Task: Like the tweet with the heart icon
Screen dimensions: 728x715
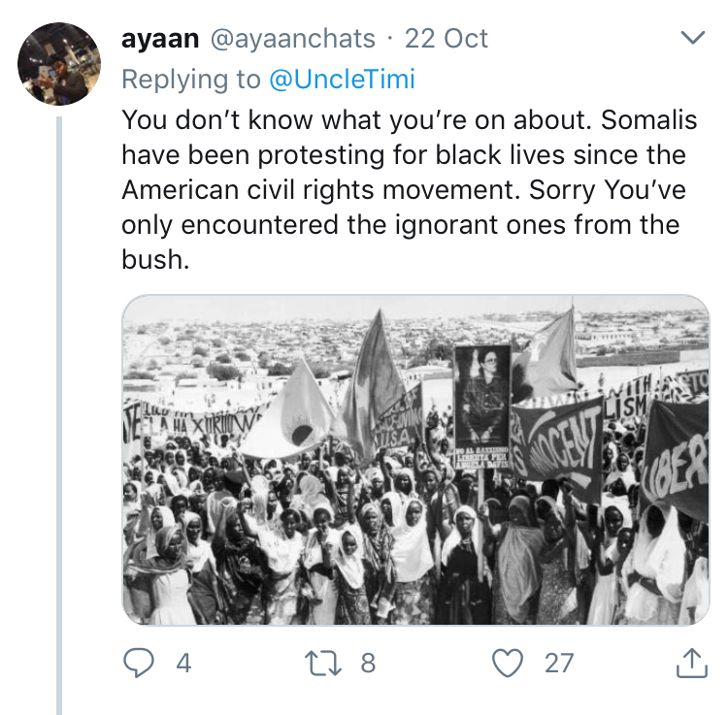Action: [508, 664]
